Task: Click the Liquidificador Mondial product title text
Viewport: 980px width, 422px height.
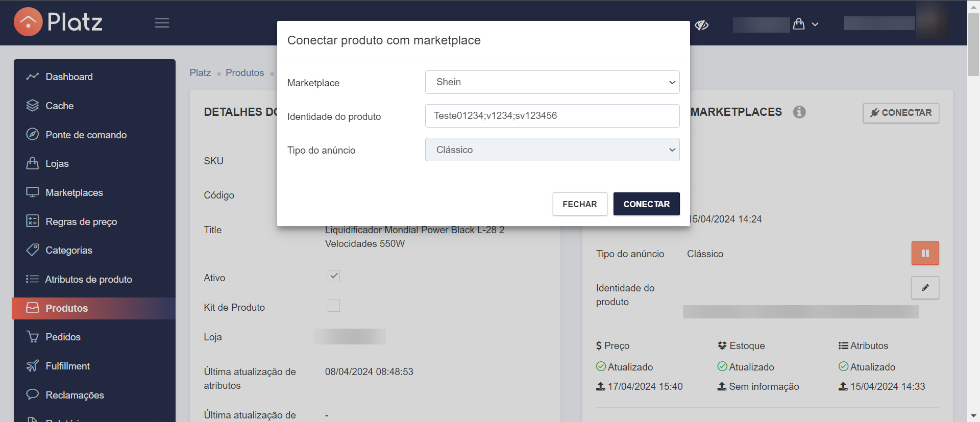Action: tap(414, 237)
